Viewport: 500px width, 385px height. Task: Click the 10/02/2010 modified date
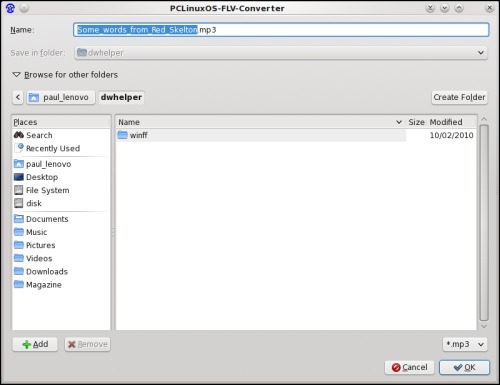(x=451, y=135)
